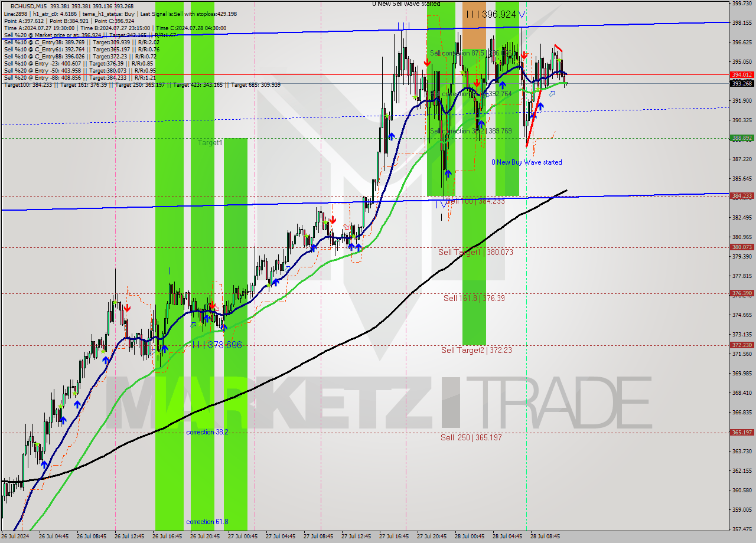Click the '| | | 396.924' chart label

(x=495, y=14)
